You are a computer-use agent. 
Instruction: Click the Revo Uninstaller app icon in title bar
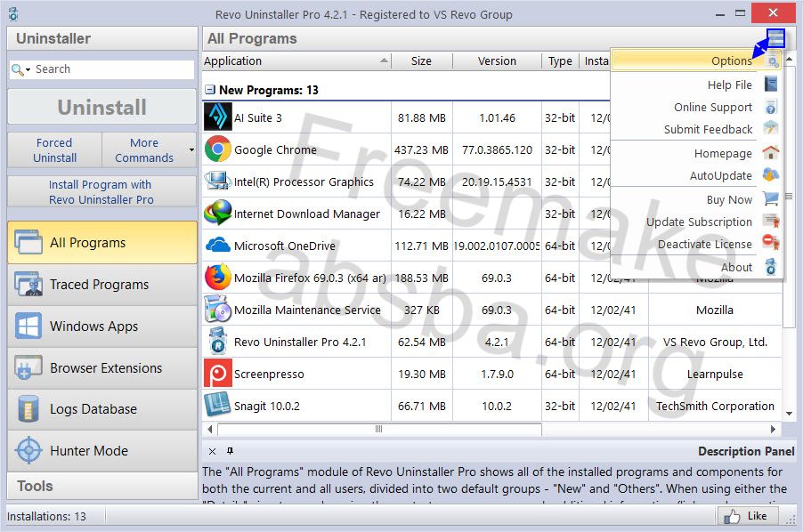[x=13, y=14]
